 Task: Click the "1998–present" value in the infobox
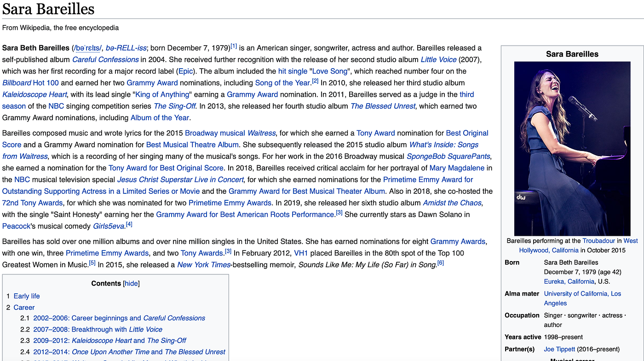[x=563, y=337]
